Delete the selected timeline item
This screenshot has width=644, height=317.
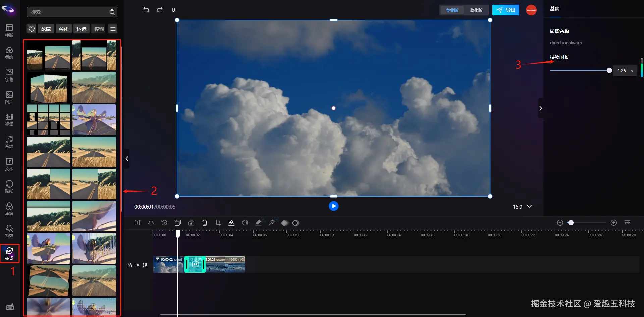pyautogui.click(x=205, y=223)
